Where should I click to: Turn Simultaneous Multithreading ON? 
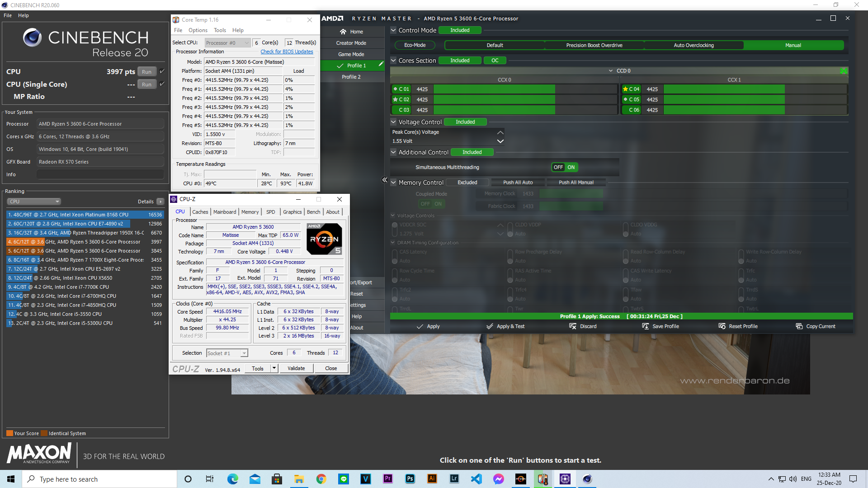(x=571, y=167)
